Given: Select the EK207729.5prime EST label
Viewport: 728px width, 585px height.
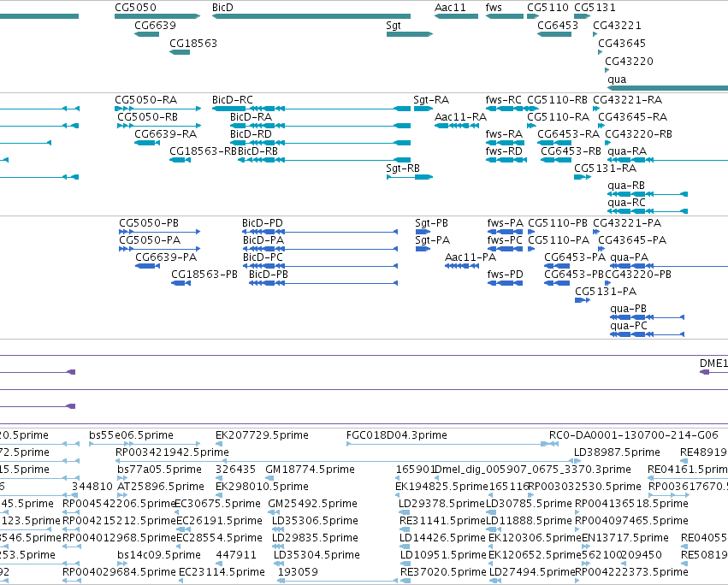Looking at the screenshot, I should [x=262, y=435].
